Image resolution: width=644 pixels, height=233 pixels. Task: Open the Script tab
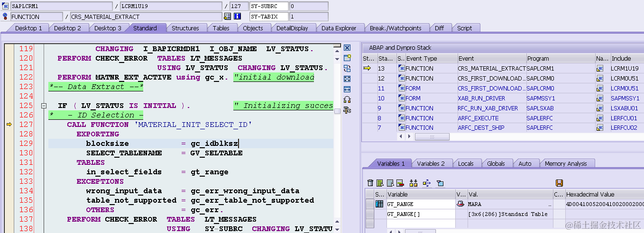click(x=464, y=28)
